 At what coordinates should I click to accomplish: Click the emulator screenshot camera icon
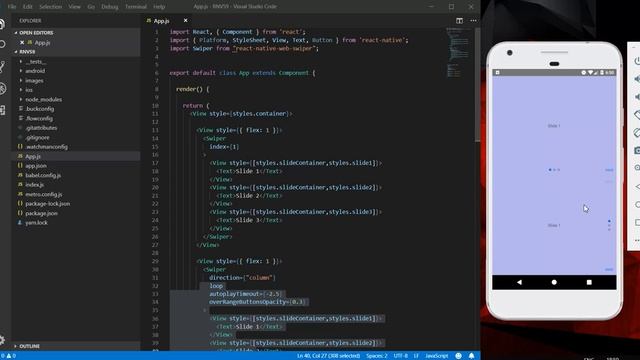pyautogui.click(x=637, y=151)
